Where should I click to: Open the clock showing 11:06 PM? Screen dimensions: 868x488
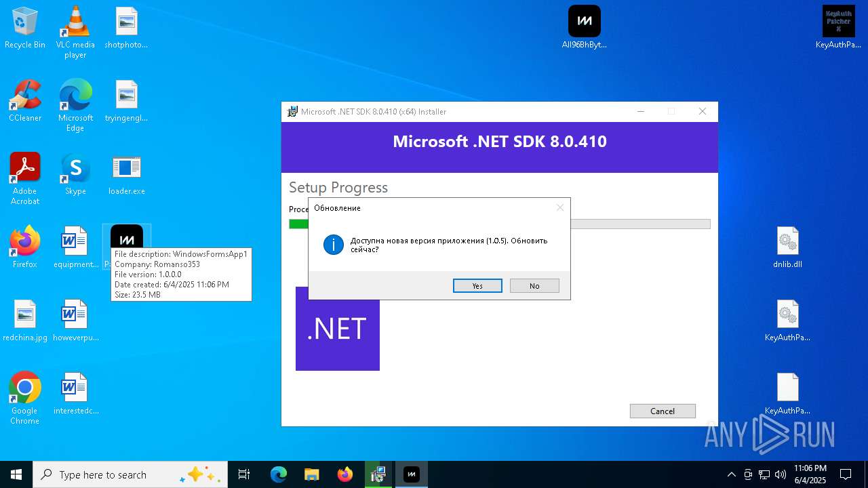pos(810,474)
